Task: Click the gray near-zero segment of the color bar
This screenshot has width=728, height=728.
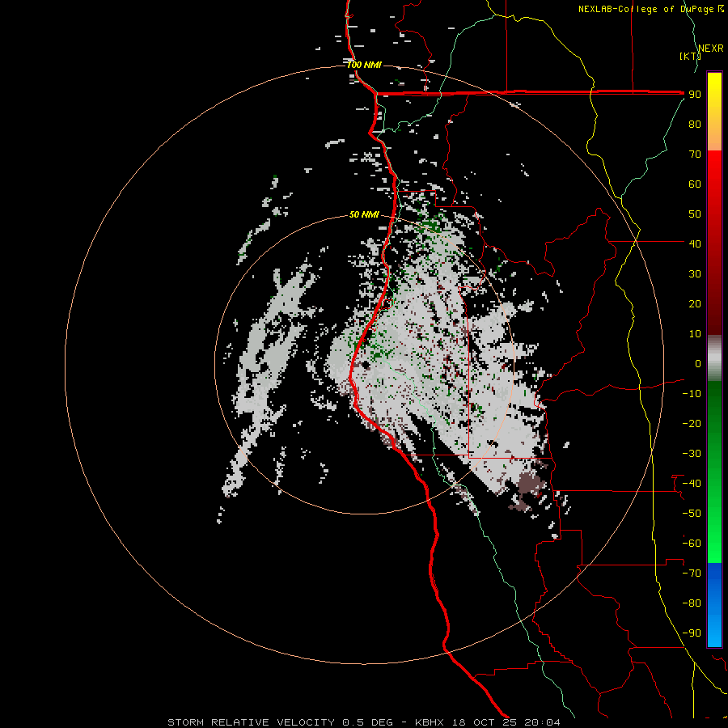Action: [714, 358]
